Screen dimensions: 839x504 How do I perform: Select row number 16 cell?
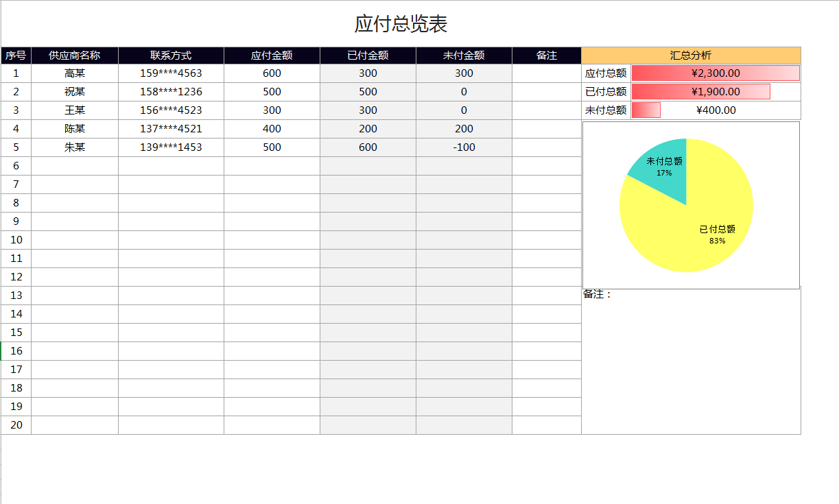(x=16, y=350)
